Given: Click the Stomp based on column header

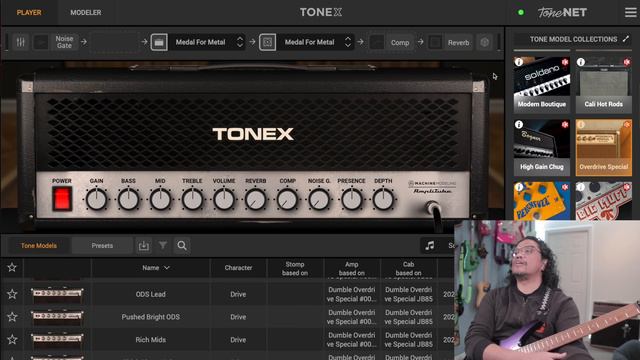Looking at the screenshot, I should [295, 269].
